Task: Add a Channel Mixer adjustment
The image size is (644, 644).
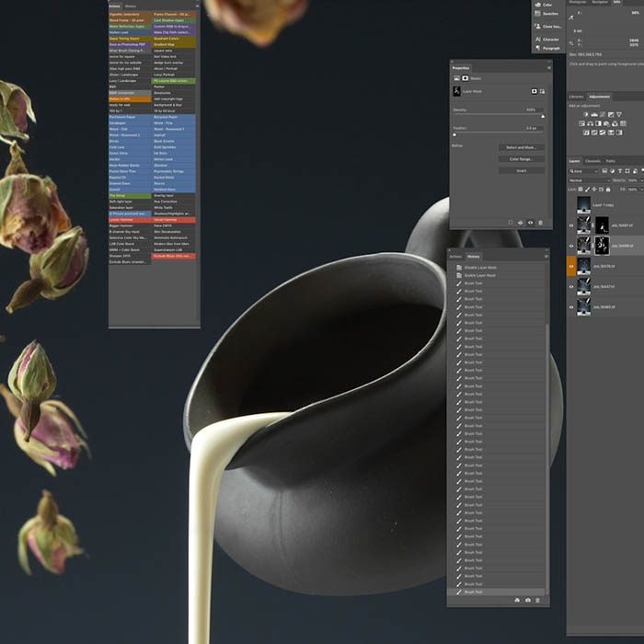Action: pyautogui.click(x=615, y=123)
